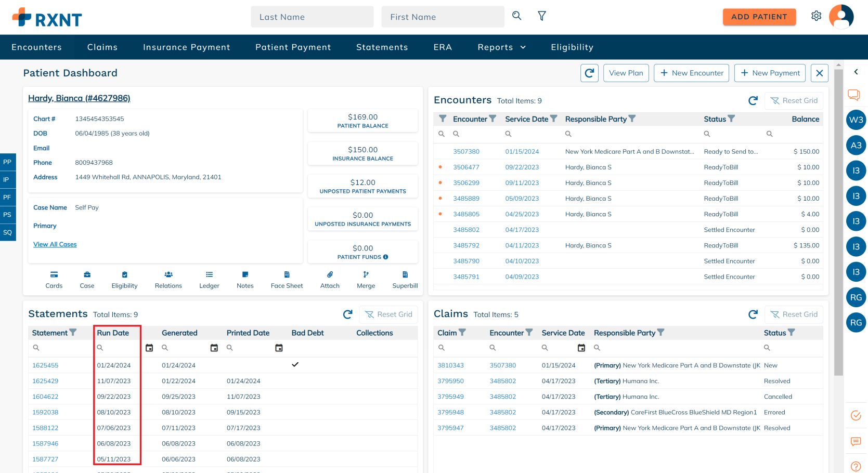Click inside the Last Name search field

click(x=312, y=16)
